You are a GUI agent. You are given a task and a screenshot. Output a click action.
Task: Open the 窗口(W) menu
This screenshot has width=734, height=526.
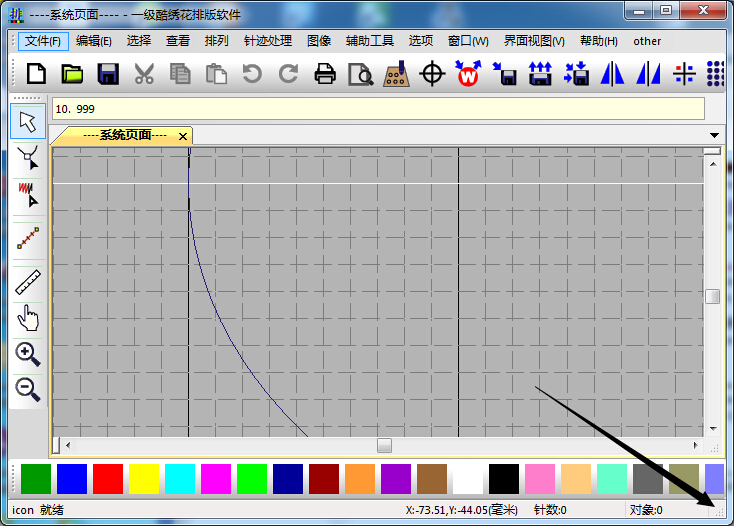(x=468, y=41)
